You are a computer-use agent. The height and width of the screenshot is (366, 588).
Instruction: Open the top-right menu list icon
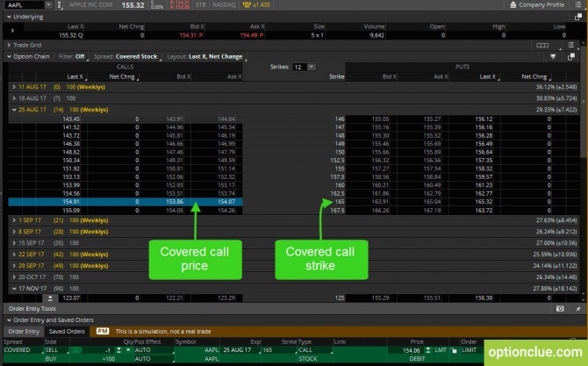[x=577, y=5]
